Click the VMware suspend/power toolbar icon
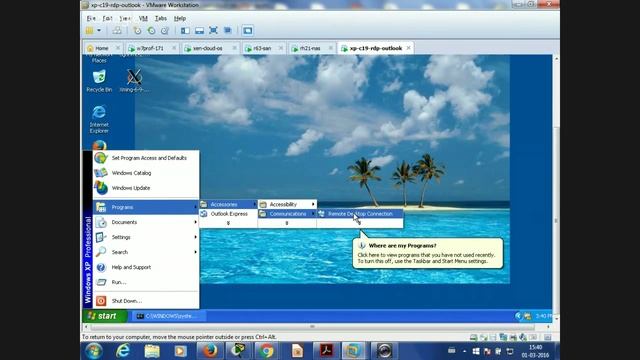This screenshot has height=360, width=640. 89,31
